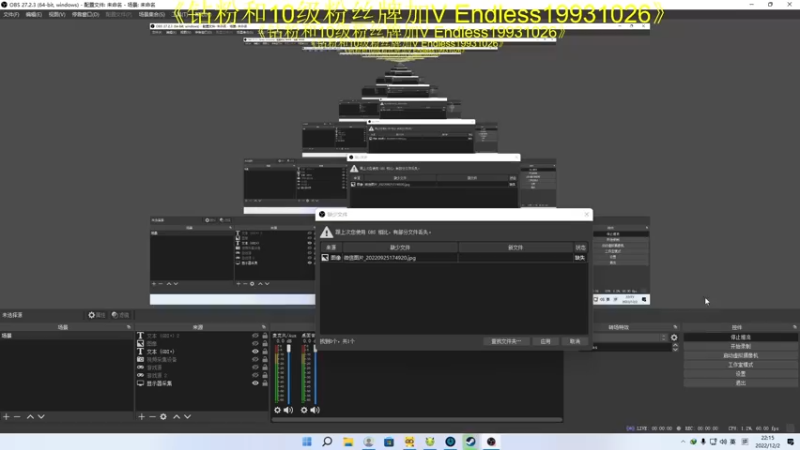
Task: Pop out the Controls dock
Action: (795, 327)
